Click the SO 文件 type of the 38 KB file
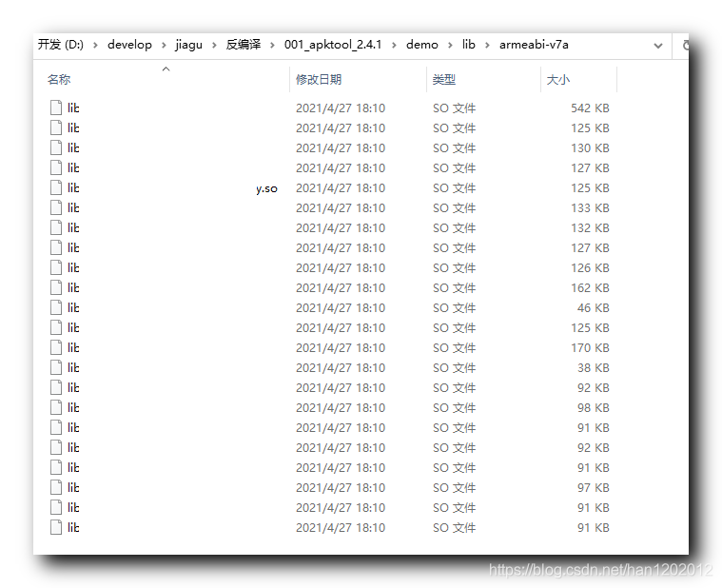The width and height of the screenshot is (722, 588). coord(454,368)
